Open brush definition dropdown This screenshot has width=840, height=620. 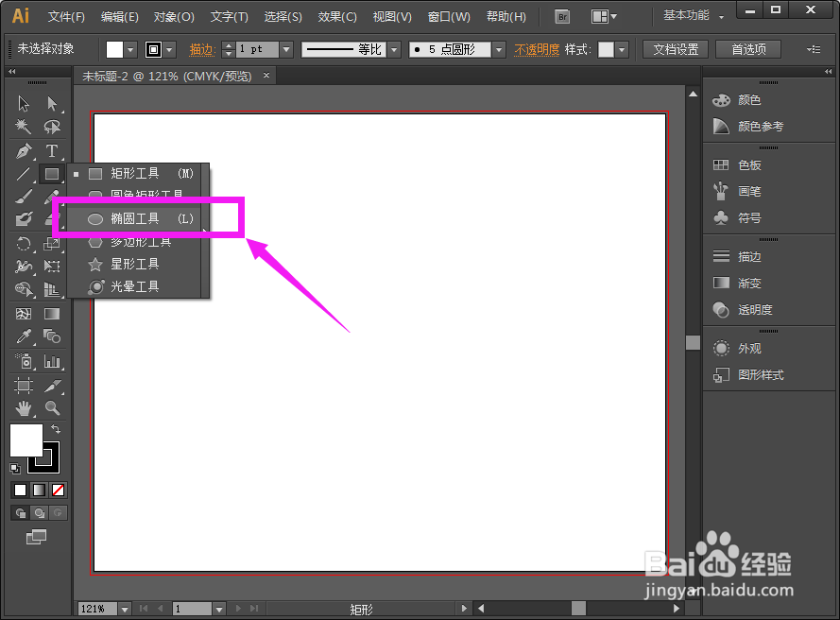tap(499, 50)
